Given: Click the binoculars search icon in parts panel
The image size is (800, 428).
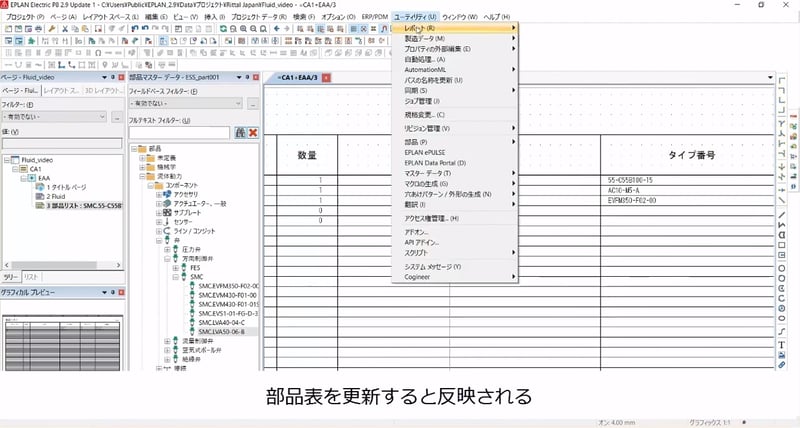Looking at the screenshot, I should click(240, 133).
